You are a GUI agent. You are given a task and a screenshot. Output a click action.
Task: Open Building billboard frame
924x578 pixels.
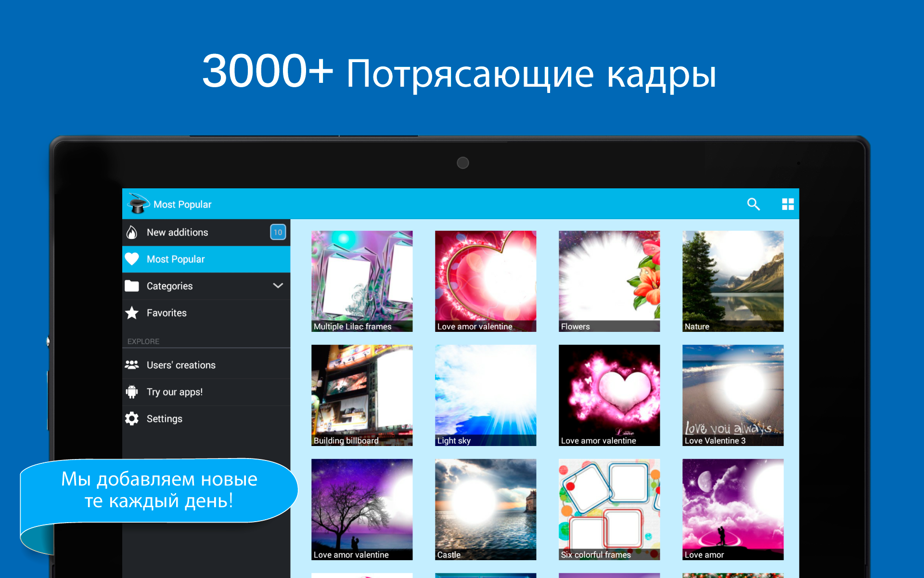(362, 395)
